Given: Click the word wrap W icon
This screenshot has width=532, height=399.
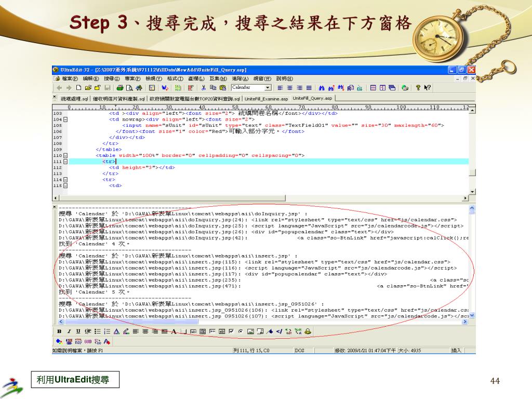Looking at the screenshot, I should point(165,87).
